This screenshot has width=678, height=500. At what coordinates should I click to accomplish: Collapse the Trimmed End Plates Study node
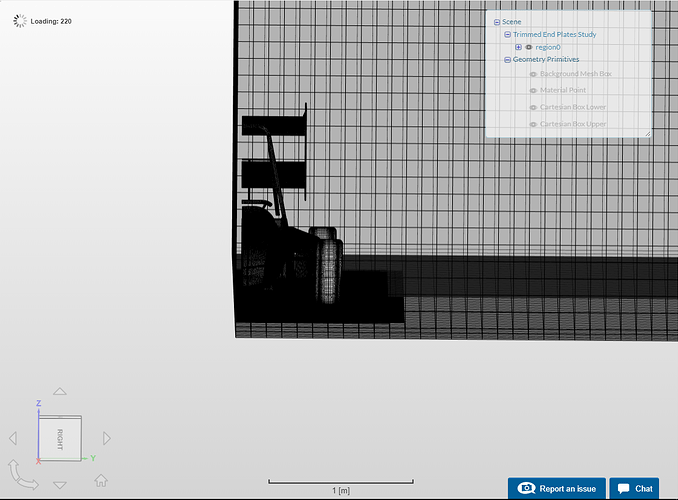pyautogui.click(x=508, y=35)
